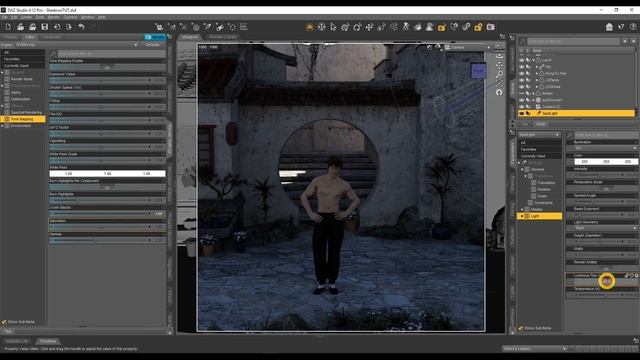Click the viewport reset circular arrow control
This screenshot has height=360, width=640.
coord(499,92)
